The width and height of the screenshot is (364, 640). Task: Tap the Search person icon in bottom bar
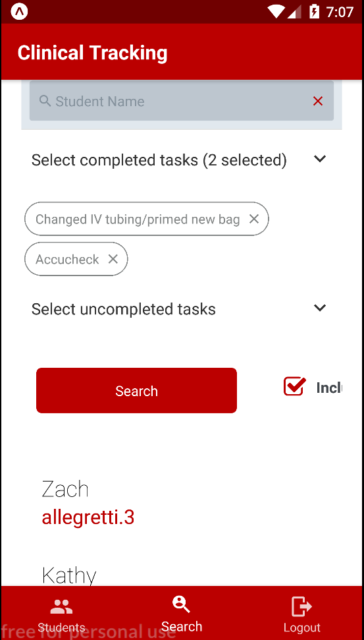point(181,604)
